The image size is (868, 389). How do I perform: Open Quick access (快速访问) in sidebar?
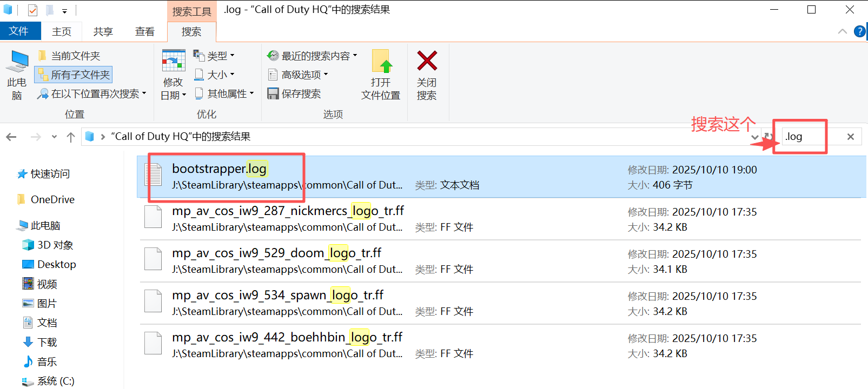(x=44, y=174)
